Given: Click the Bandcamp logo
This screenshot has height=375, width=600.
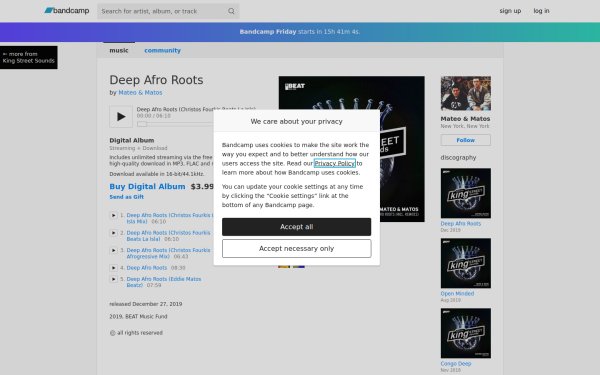Looking at the screenshot, I should (x=67, y=11).
